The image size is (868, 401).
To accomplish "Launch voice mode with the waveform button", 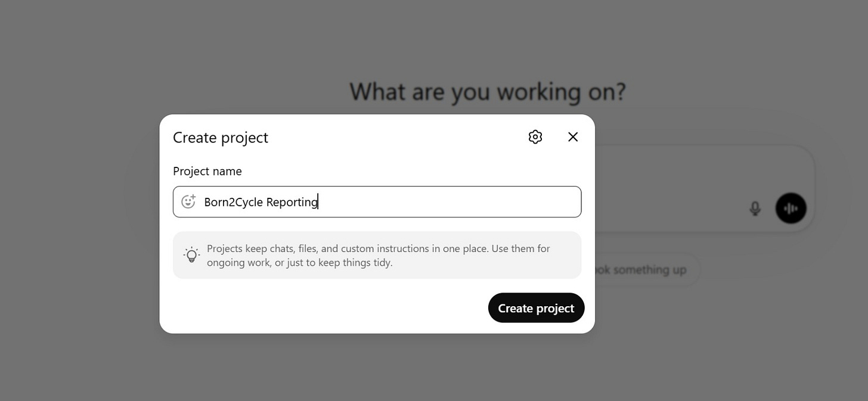I will [x=791, y=209].
